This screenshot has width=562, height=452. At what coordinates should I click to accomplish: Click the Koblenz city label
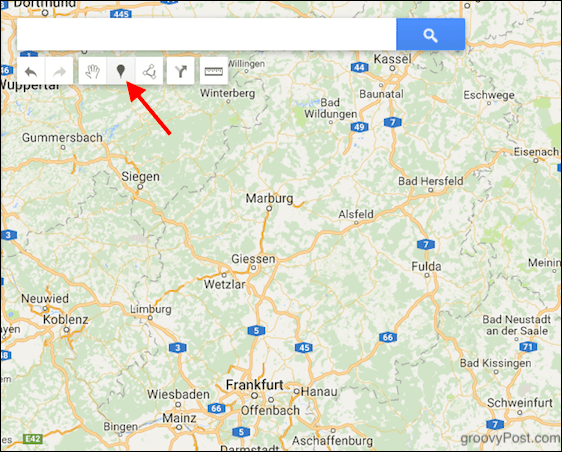coord(66,319)
